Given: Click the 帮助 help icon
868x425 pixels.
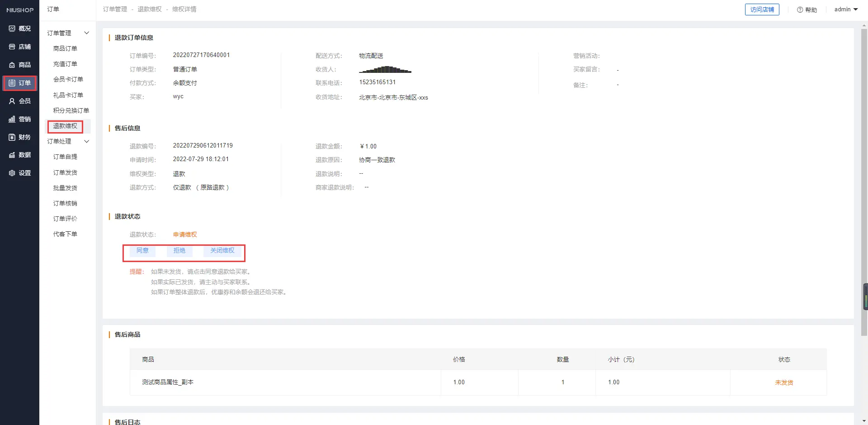Looking at the screenshot, I should tap(800, 10).
